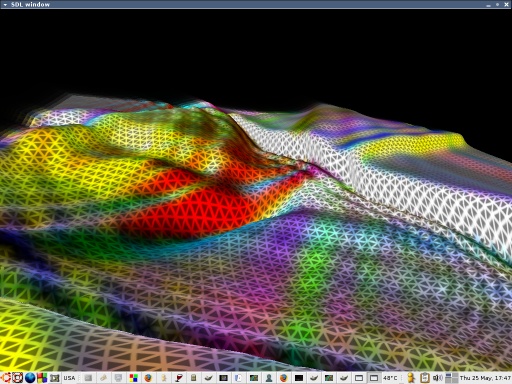Click the red lifebuoy help icon

point(17,378)
